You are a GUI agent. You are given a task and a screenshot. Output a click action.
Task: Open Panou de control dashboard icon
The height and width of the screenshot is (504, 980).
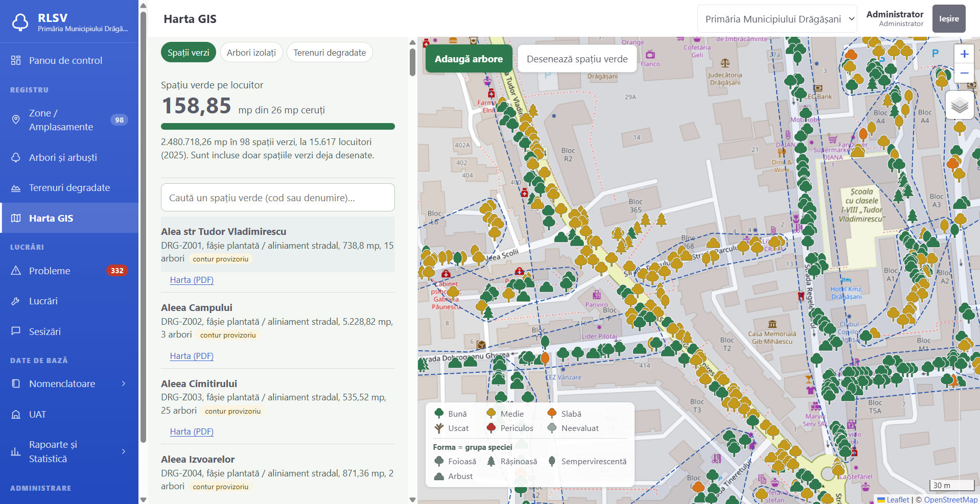tap(16, 60)
